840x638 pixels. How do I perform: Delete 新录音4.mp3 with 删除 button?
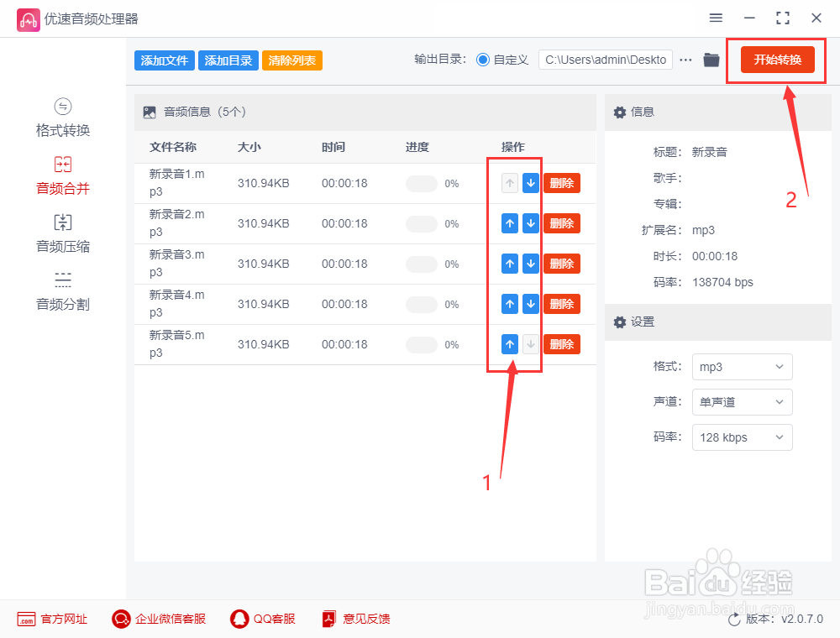pyautogui.click(x=562, y=304)
